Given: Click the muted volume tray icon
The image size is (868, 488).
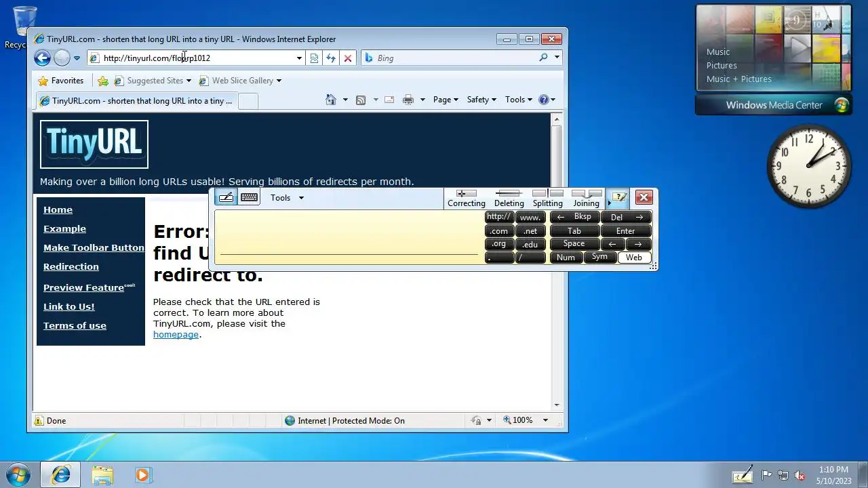Looking at the screenshot, I should 800,475.
